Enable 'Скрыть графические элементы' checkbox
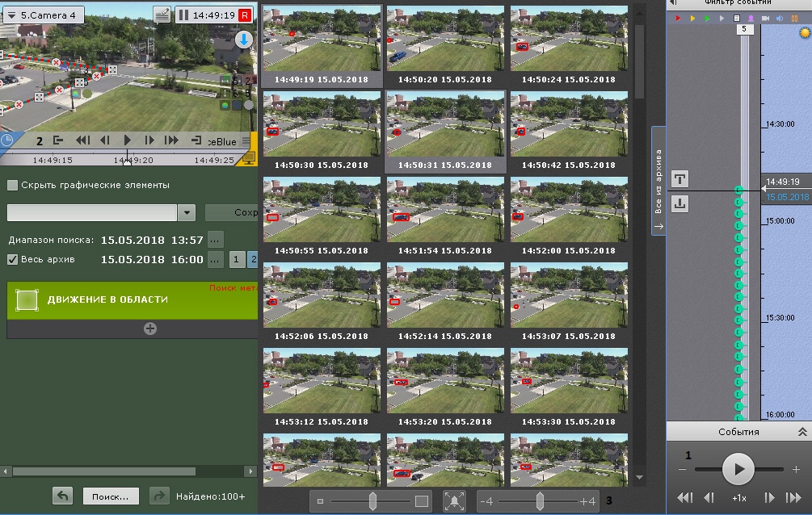This screenshot has width=812, height=515. tap(12, 185)
